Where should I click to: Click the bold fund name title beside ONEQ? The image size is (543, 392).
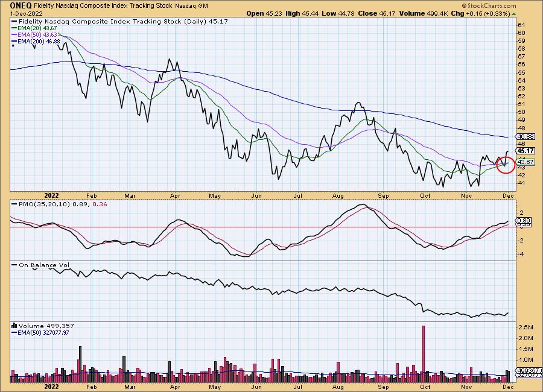click(103, 5)
